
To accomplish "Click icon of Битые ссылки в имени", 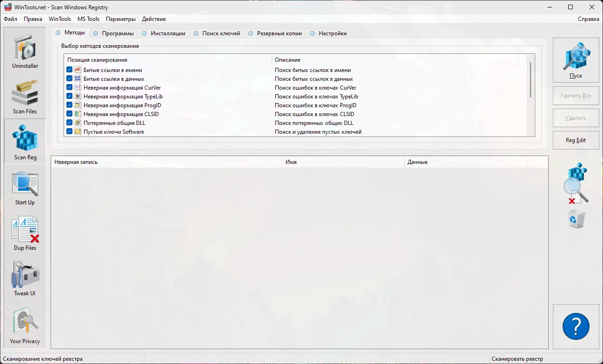I will (x=78, y=70).
